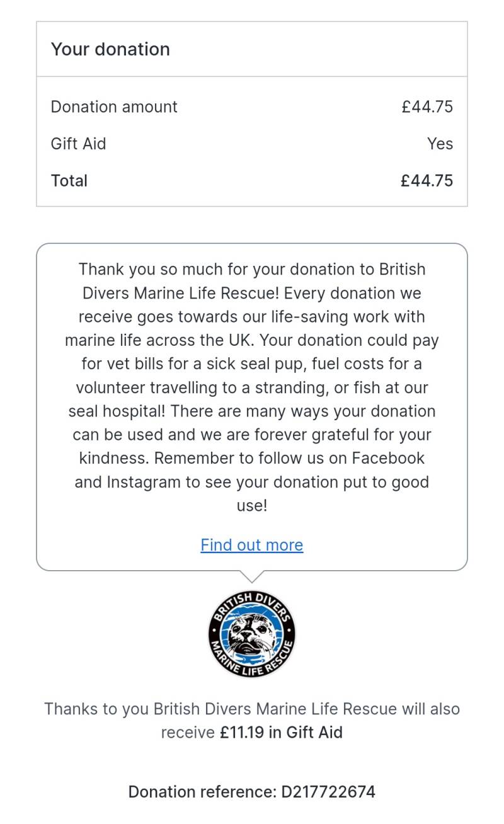Click the words sick seal pup in the message

pos(272,364)
